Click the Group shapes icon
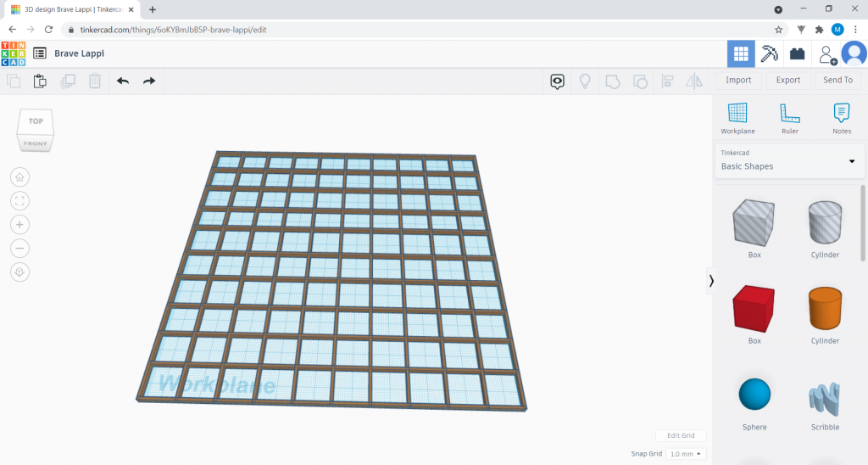 point(612,81)
